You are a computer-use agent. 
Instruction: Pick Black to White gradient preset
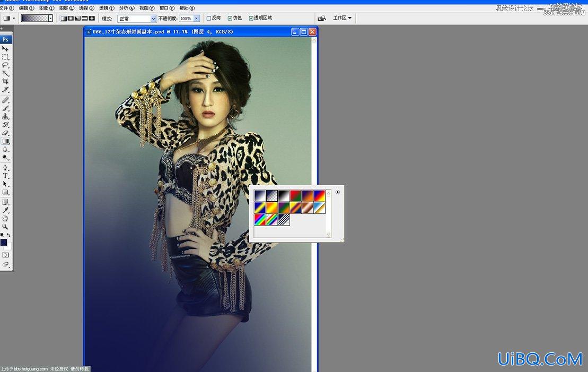[284, 196]
